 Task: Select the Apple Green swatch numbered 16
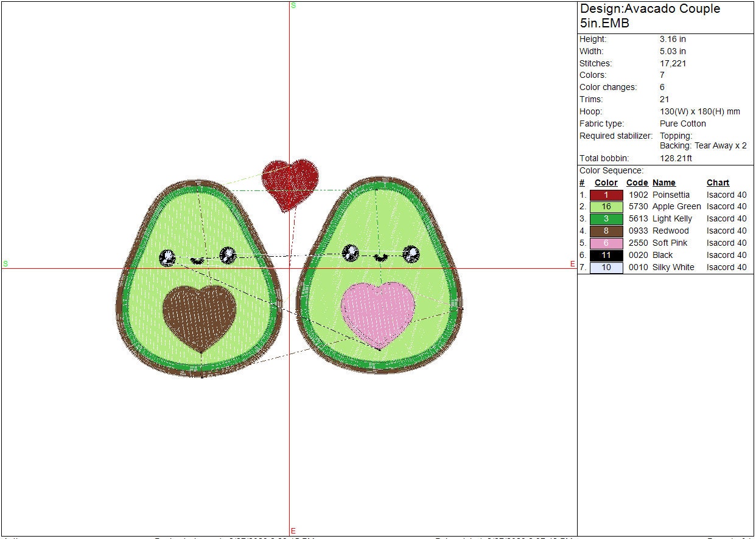click(x=606, y=207)
